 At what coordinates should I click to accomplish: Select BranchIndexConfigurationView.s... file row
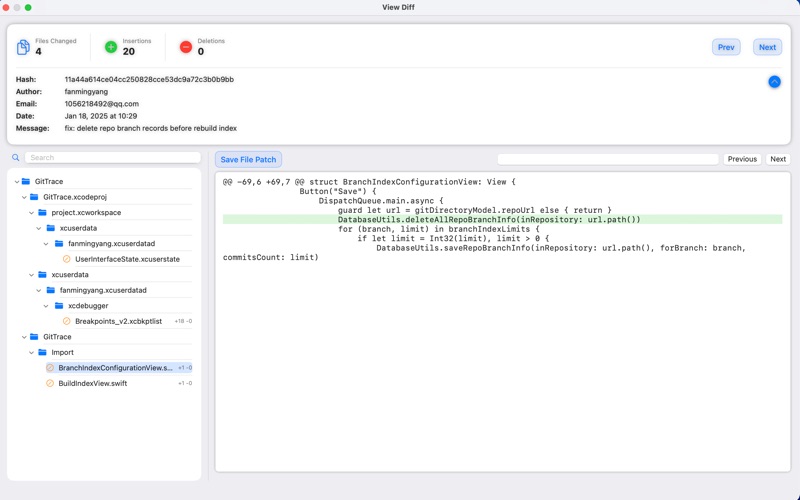pyautogui.click(x=118, y=368)
